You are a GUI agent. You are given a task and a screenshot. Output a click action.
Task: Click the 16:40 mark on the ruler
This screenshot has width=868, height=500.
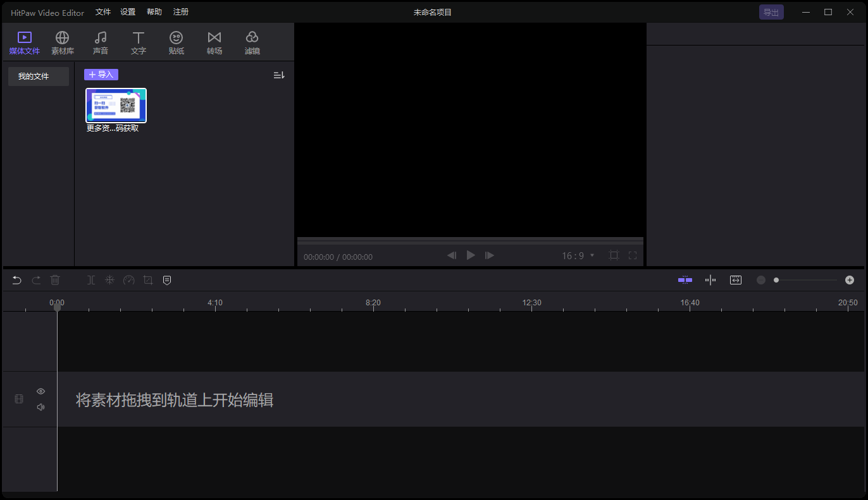pyautogui.click(x=690, y=303)
